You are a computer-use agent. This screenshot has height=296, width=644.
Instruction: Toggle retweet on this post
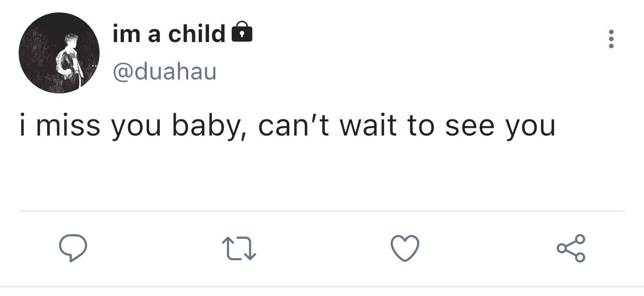pos(239,248)
